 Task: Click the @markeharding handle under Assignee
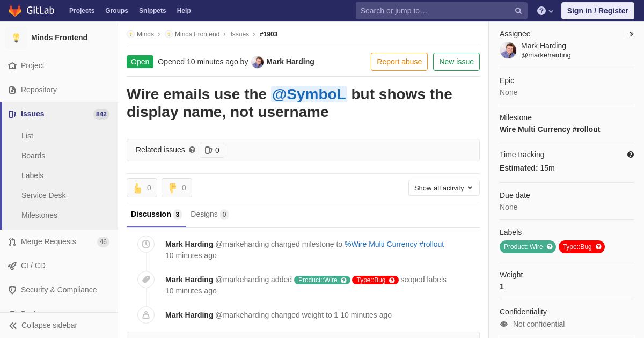[x=546, y=55]
